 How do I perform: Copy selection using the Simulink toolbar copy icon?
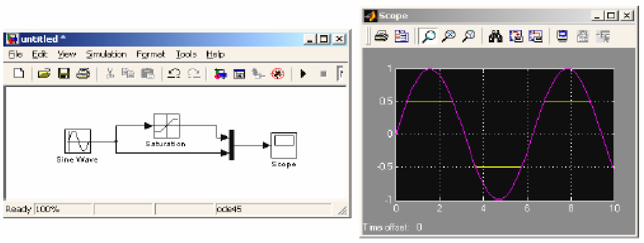tap(128, 74)
